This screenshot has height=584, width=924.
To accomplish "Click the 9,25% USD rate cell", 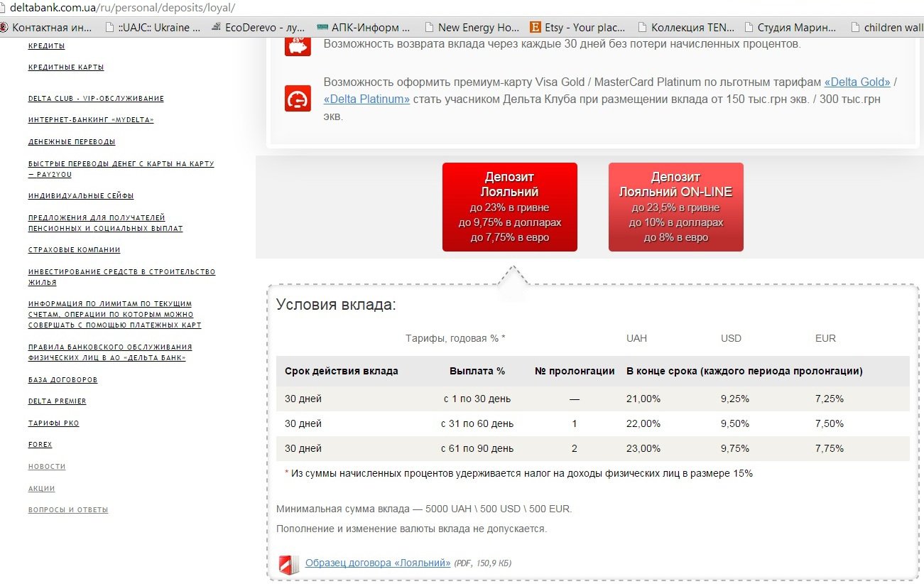I will click(735, 399).
